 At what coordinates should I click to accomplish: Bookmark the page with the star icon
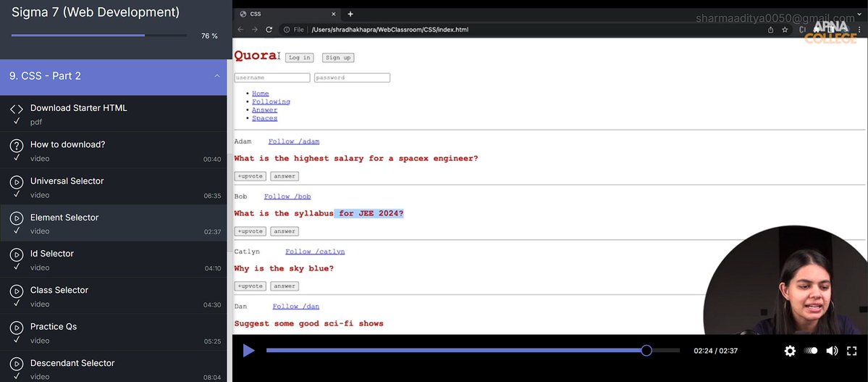pos(785,30)
